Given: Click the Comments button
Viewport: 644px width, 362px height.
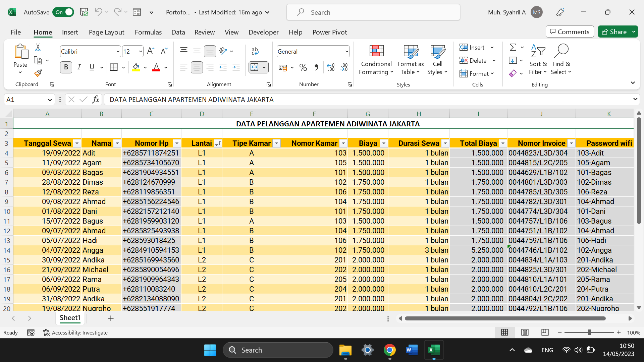Looking at the screenshot, I should pos(570,32).
